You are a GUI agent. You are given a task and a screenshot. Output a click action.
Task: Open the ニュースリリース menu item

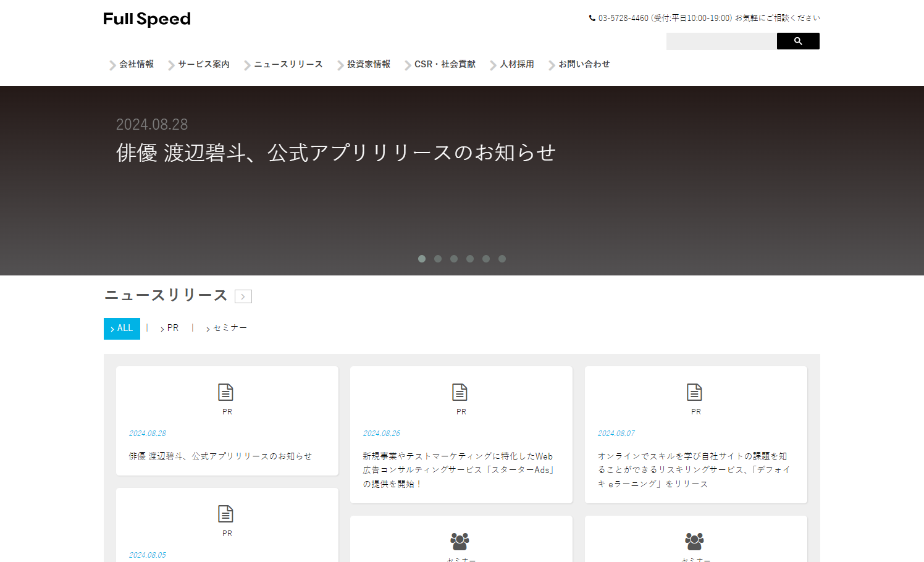[288, 64]
